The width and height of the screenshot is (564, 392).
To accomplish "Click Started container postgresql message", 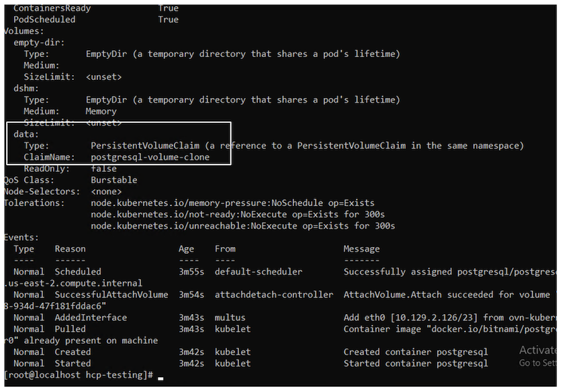I will (x=416, y=363).
